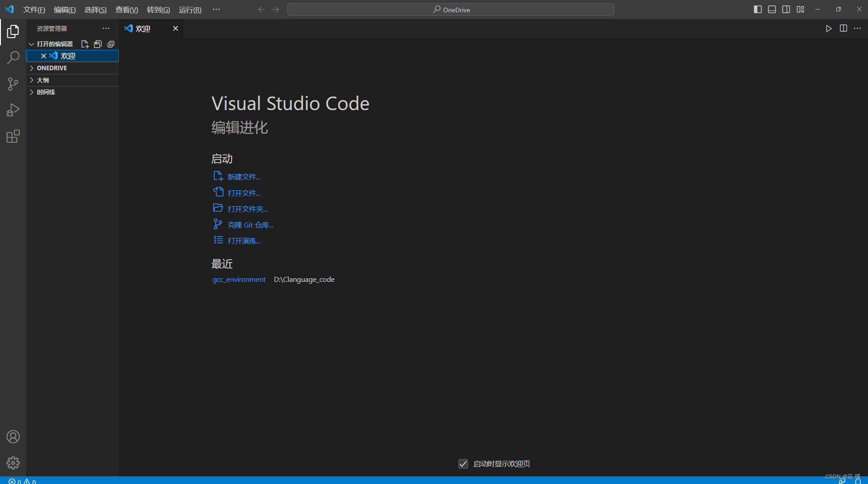Click the save all icon in open editors
The width and height of the screenshot is (868, 484).
coord(98,44)
